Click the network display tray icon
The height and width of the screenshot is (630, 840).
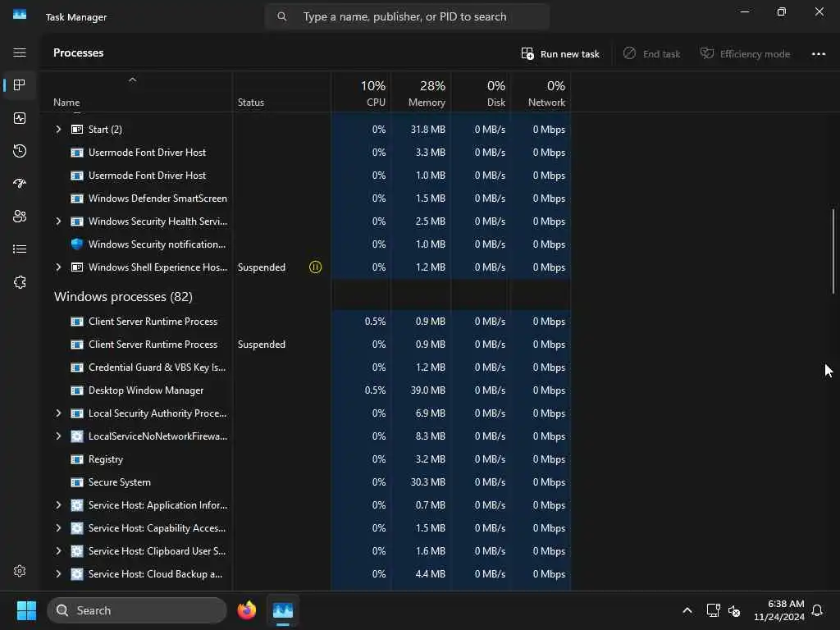(x=713, y=610)
